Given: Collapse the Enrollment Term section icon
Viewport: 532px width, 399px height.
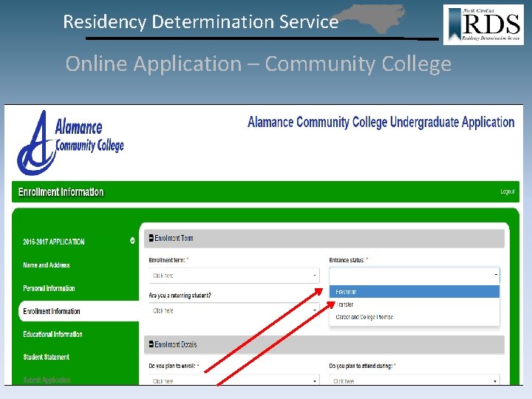Looking at the screenshot, I should tap(151, 238).
